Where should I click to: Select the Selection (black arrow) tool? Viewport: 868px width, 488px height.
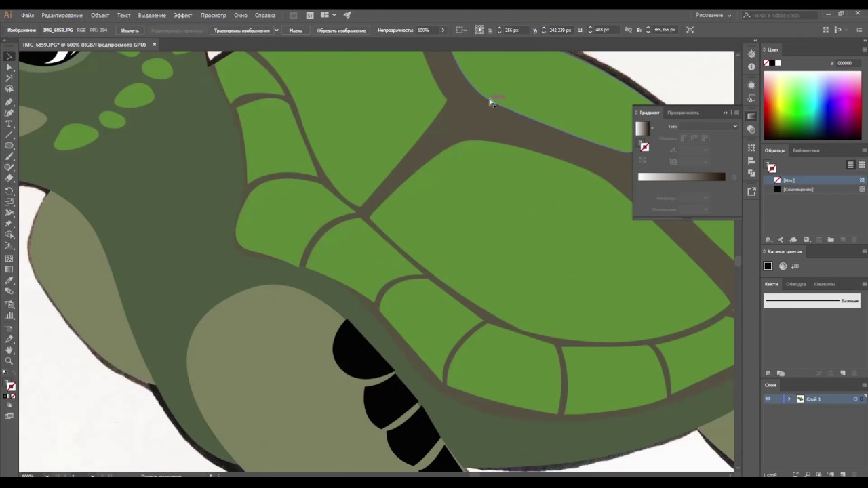(x=9, y=57)
